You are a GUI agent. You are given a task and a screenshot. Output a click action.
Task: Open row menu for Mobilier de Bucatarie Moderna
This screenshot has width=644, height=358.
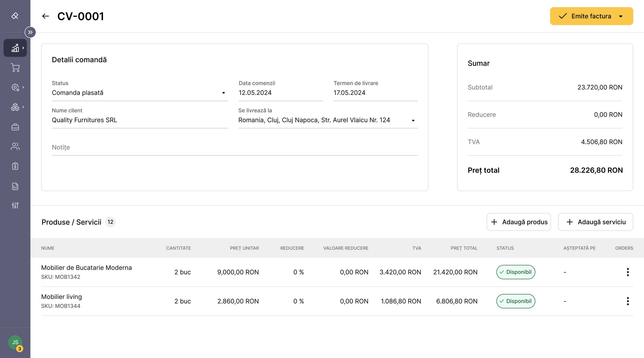point(627,272)
